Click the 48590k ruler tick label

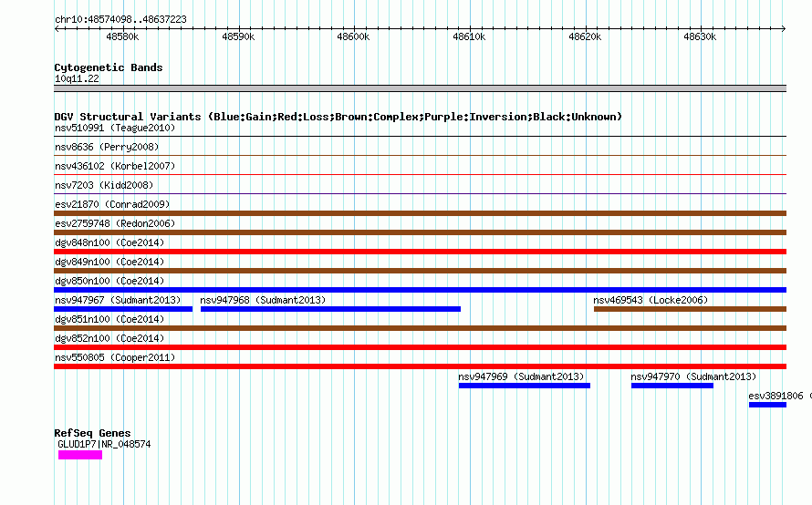(238, 36)
